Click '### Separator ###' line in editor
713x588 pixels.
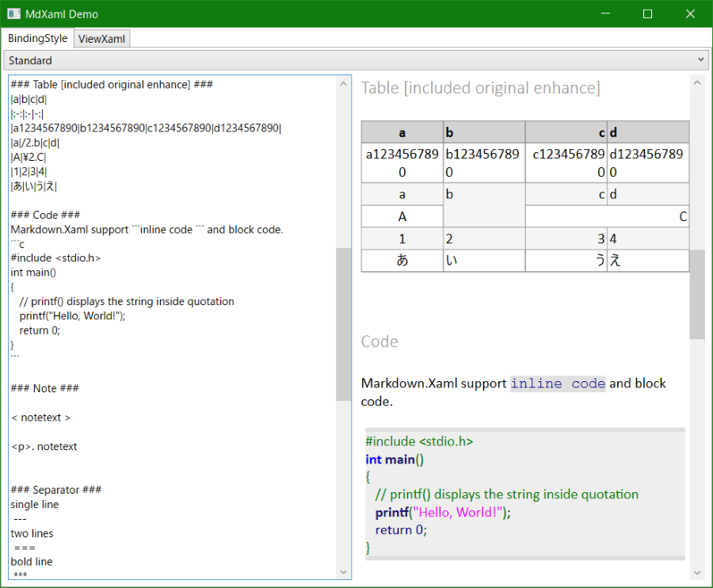click(56, 490)
